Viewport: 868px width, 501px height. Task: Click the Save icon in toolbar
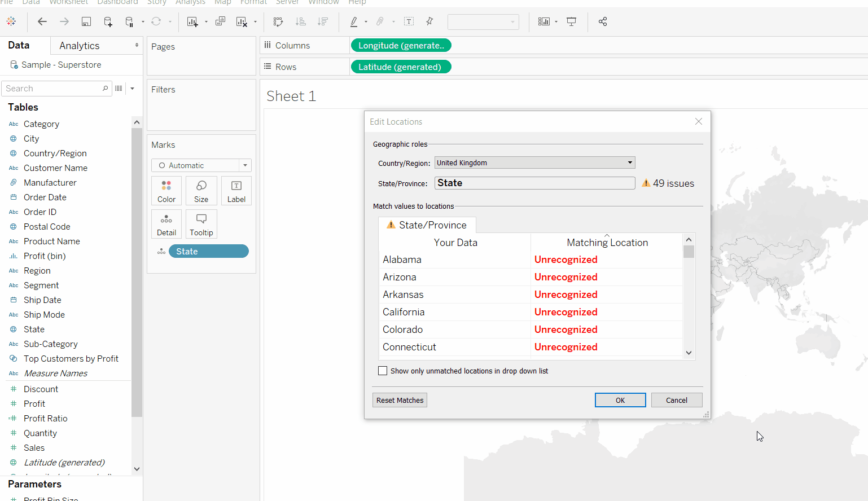tap(86, 21)
